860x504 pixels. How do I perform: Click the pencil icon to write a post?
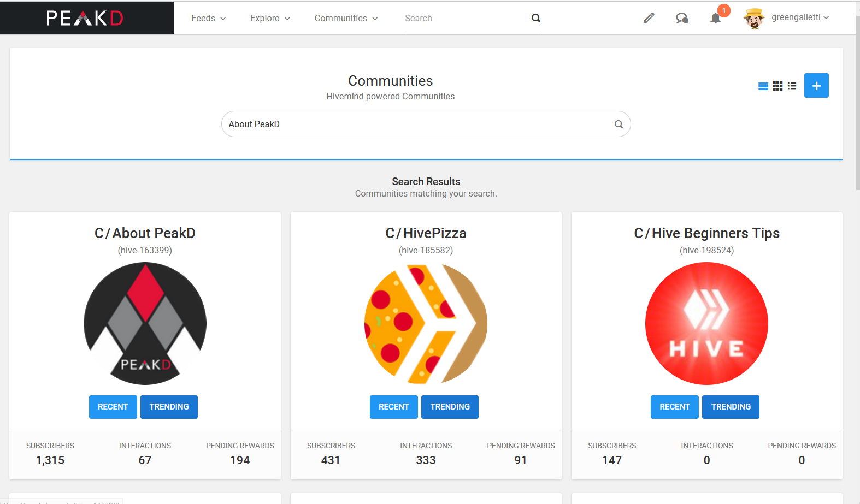[649, 18]
